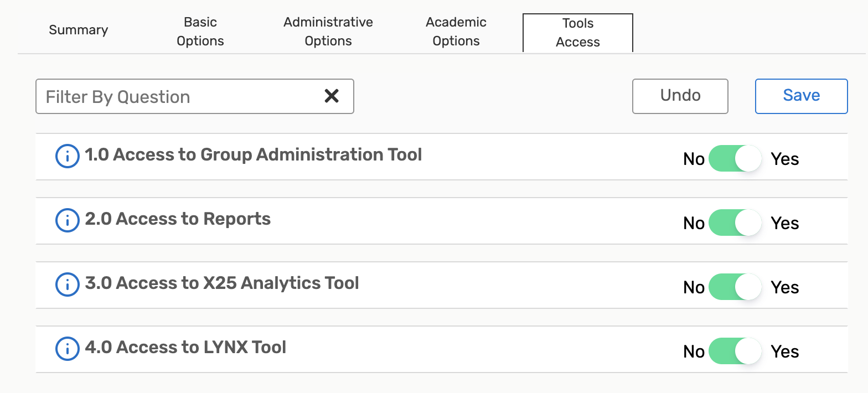The width and height of the screenshot is (868, 393).
Task: Switch to Basic Options tab
Action: [200, 32]
